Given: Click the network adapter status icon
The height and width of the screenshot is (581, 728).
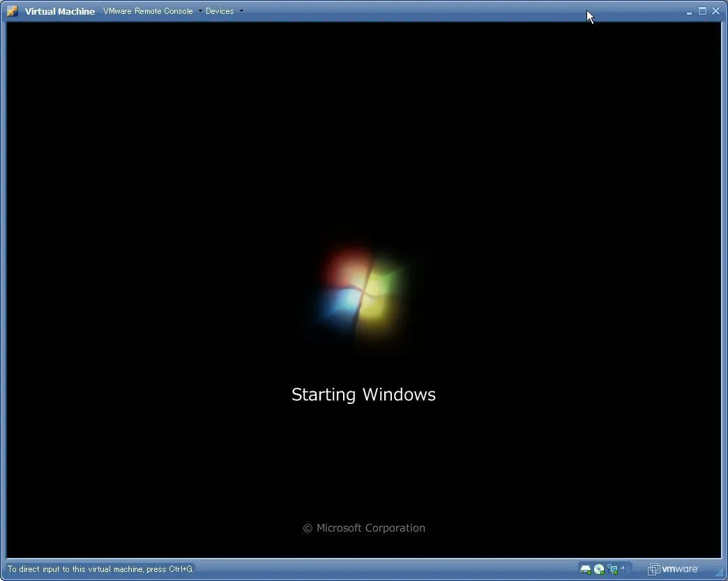Looking at the screenshot, I should tap(613, 569).
